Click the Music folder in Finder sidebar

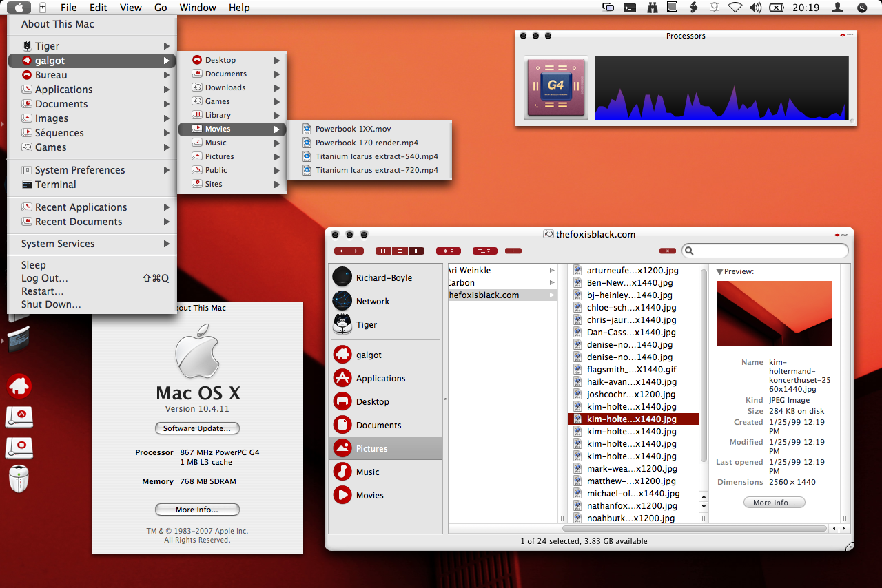click(x=367, y=472)
